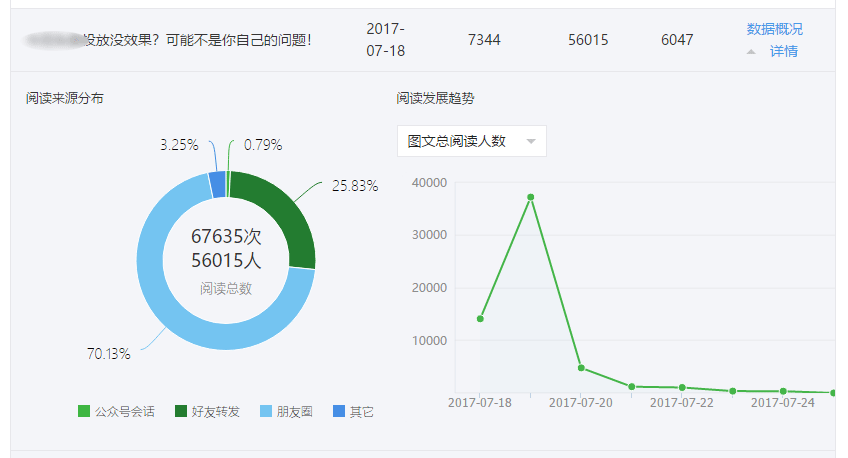Open the article title ending 可能不是你自己的问题
848x458 pixels.
200,41
